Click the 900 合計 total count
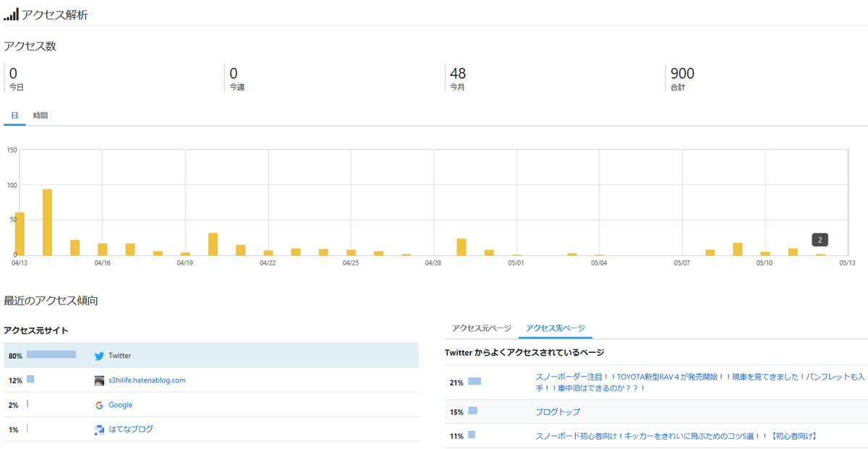Viewport: 868px width, 449px height. coord(682,73)
